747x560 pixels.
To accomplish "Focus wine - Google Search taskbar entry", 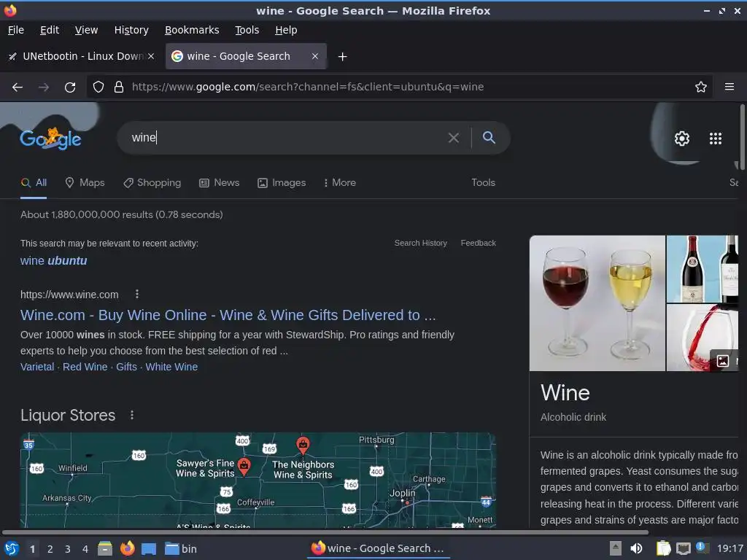I will click(378, 548).
